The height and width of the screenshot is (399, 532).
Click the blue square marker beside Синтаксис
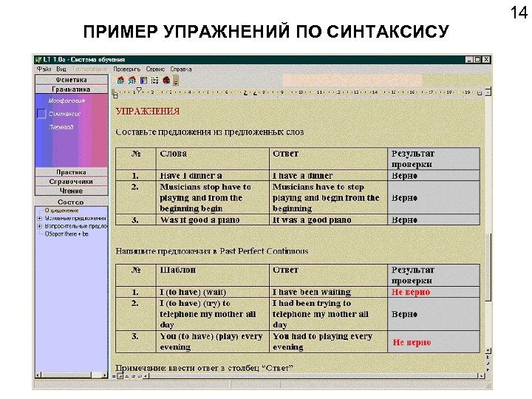pos(41,114)
